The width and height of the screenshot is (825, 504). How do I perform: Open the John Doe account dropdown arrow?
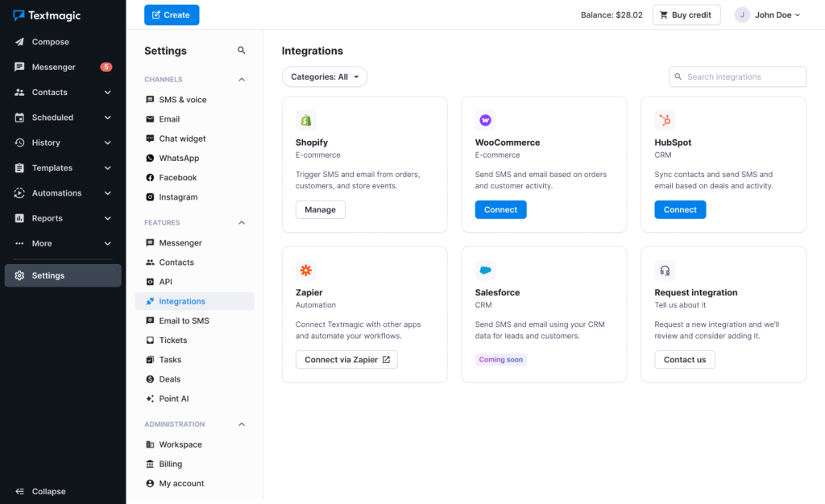coord(798,15)
